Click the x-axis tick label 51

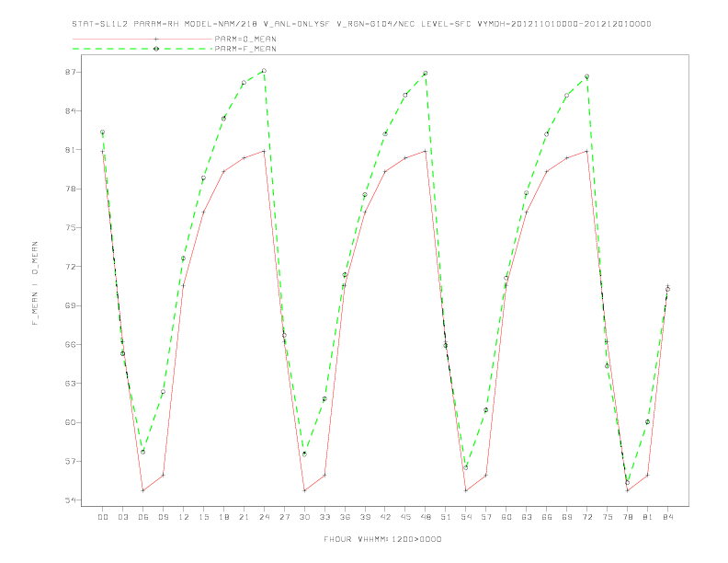446,517
